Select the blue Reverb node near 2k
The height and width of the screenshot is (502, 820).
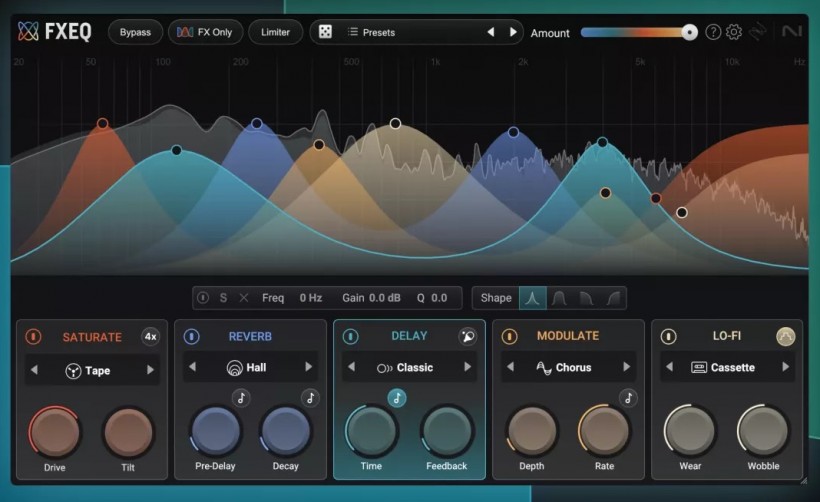click(x=514, y=132)
